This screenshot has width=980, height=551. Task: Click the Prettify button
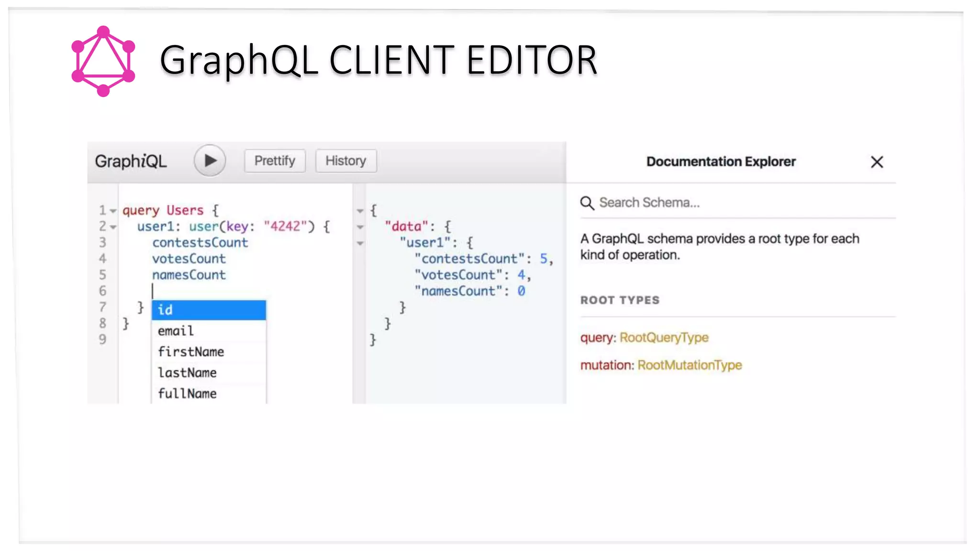tap(275, 161)
